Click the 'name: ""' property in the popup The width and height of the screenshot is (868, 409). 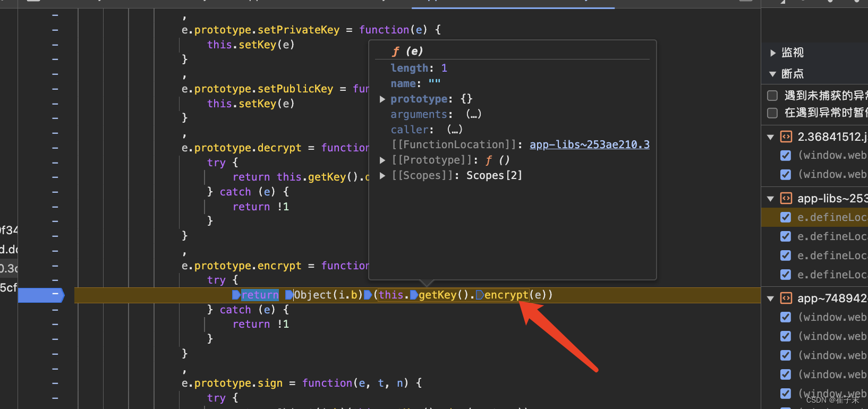tap(415, 83)
